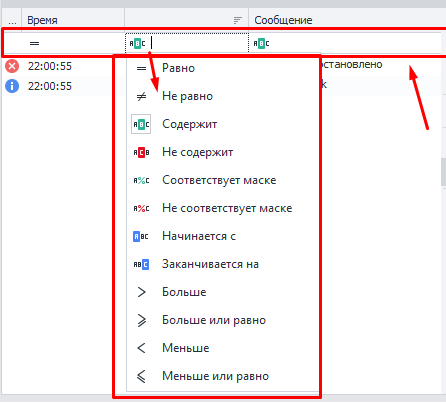Image resolution: width=446 pixels, height=403 pixels.
Task: Pick 'Начинается с' filter condition
Action: pyautogui.click(x=223, y=236)
